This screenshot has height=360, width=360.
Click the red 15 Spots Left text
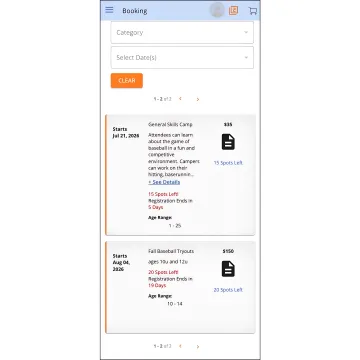(163, 194)
